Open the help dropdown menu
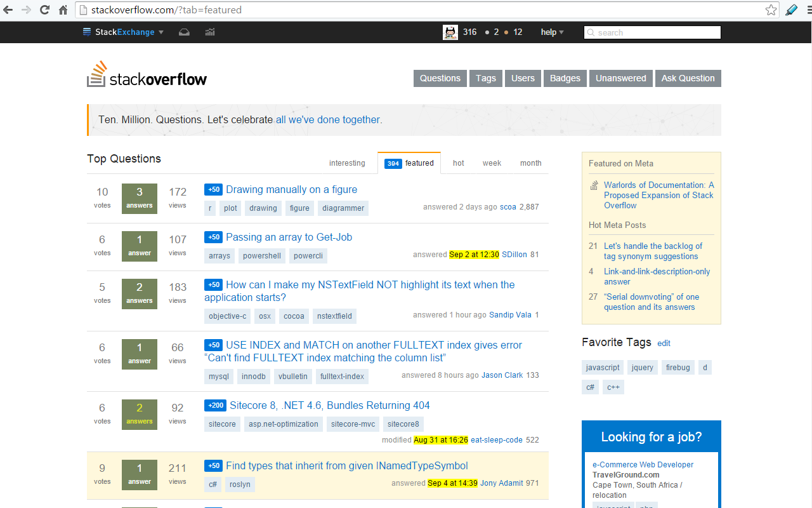This screenshot has height=508, width=812. (552, 32)
